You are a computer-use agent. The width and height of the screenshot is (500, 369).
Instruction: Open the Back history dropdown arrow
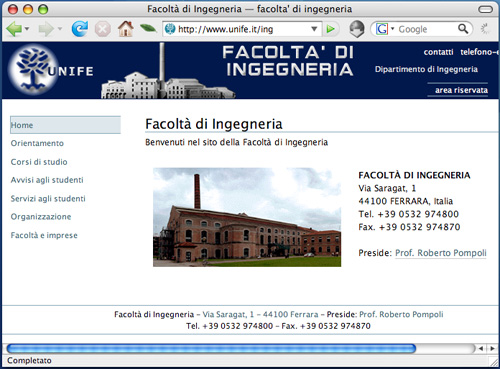[x=27, y=29]
